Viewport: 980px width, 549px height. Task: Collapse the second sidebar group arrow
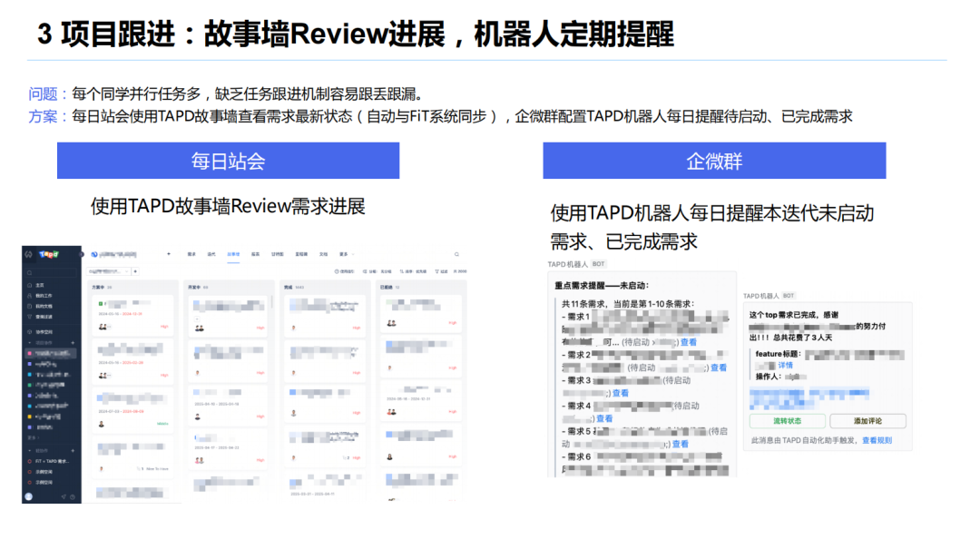pyautogui.click(x=29, y=451)
